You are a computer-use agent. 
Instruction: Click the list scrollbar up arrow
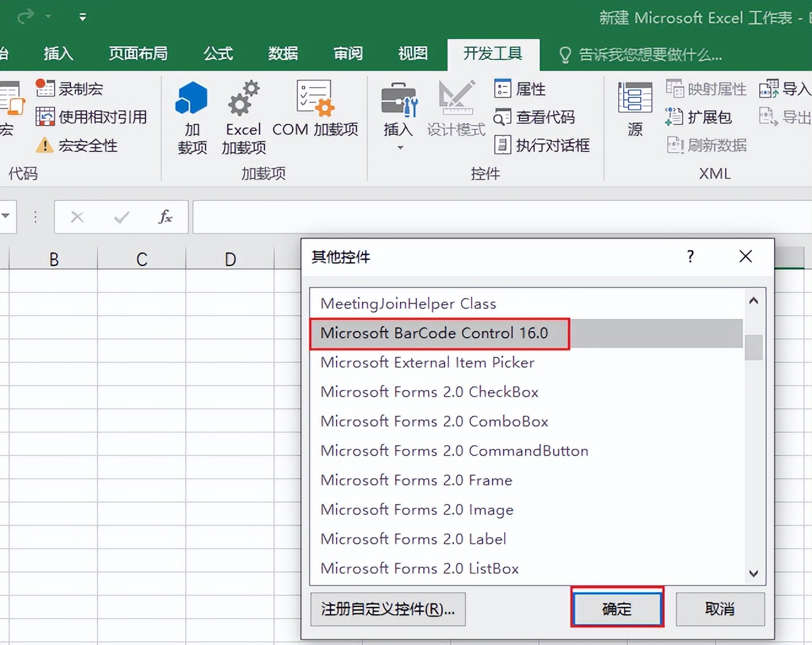coord(754,300)
